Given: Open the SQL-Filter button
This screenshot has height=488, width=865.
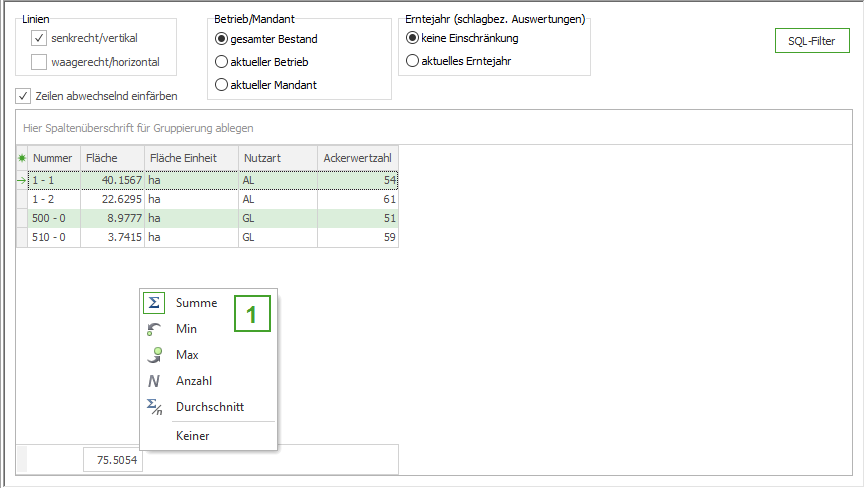Looking at the screenshot, I should pyautogui.click(x=811, y=41).
